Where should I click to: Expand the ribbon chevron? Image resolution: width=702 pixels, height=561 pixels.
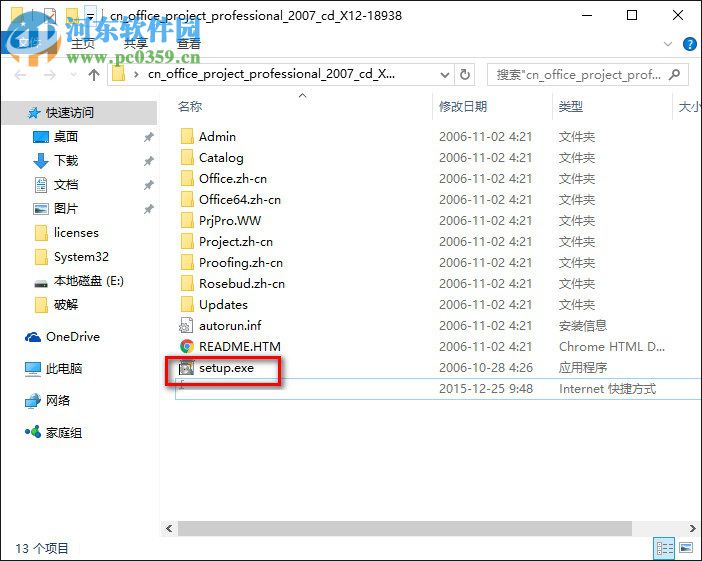[x=668, y=44]
